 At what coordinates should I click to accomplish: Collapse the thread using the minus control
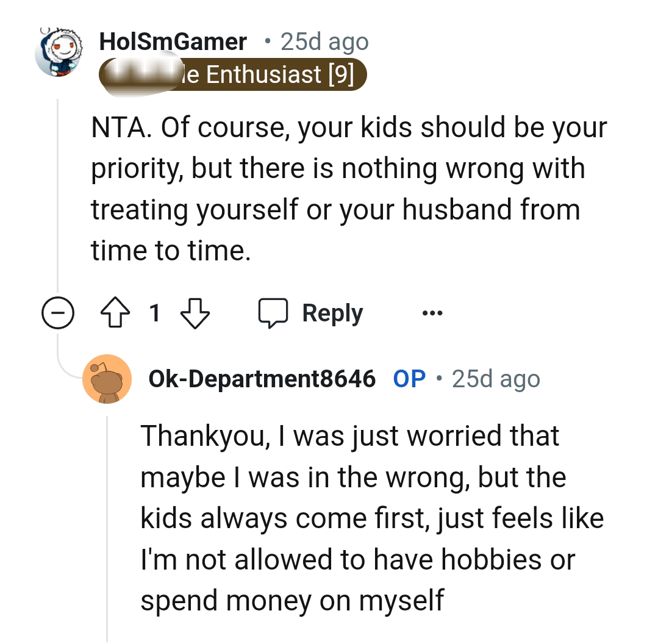coord(58,312)
